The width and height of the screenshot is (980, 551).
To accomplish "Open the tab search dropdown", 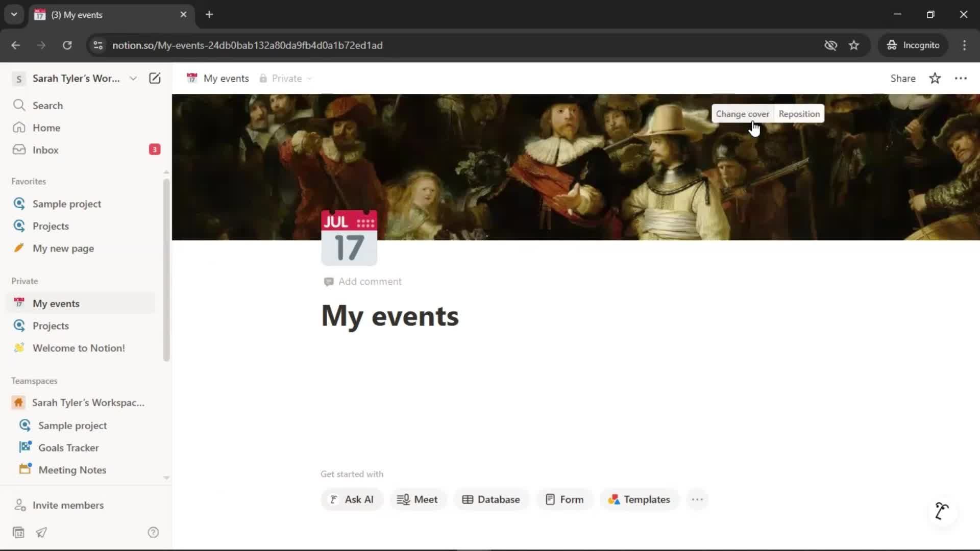I will [x=14, y=15].
